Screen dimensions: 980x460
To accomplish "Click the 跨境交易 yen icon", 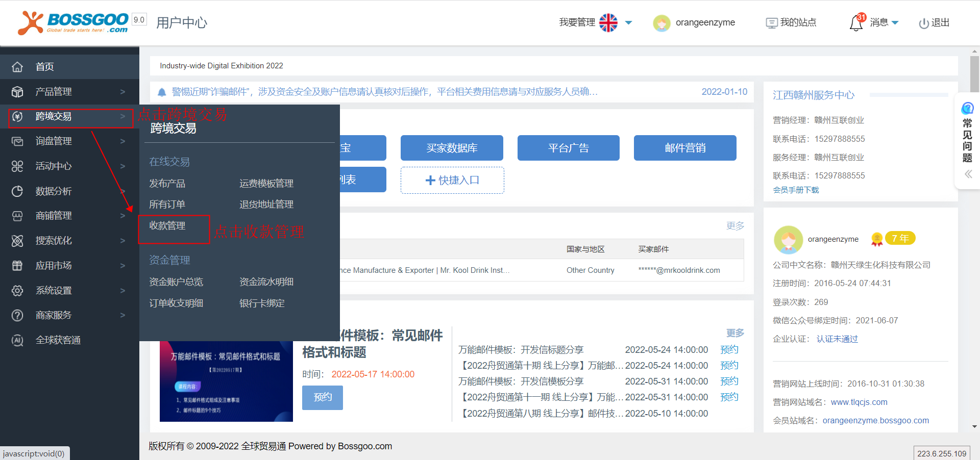I will point(17,116).
